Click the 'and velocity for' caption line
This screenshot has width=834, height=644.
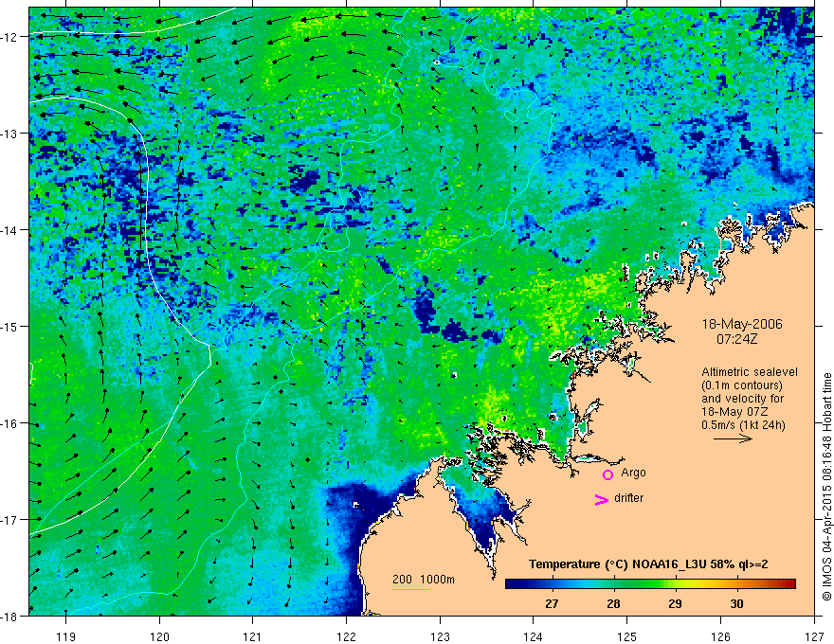coord(742,399)
